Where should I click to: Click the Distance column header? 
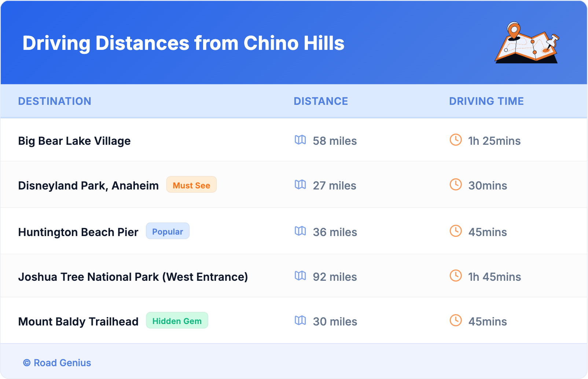321,101
